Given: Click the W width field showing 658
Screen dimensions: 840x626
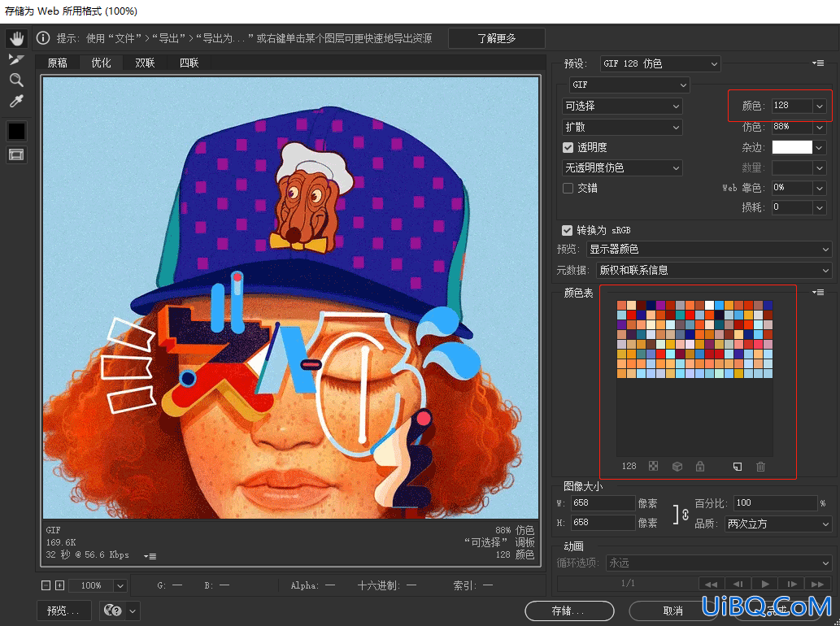Looking at the screenshot, I should point(603,503).
